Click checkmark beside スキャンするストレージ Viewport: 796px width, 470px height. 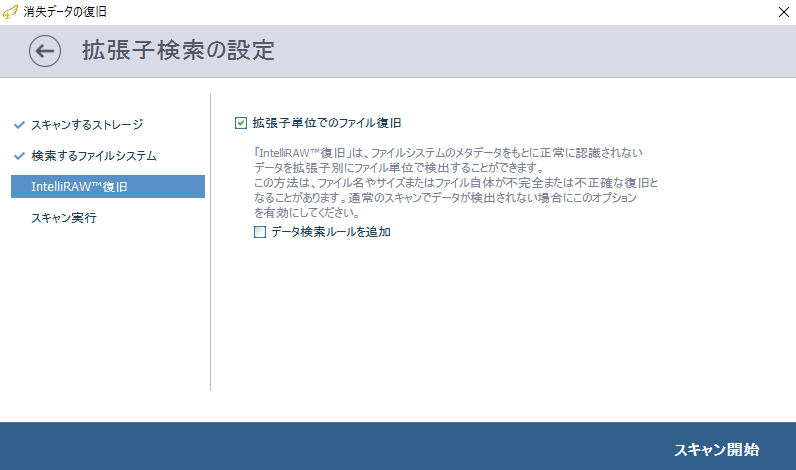pos(19,125)
